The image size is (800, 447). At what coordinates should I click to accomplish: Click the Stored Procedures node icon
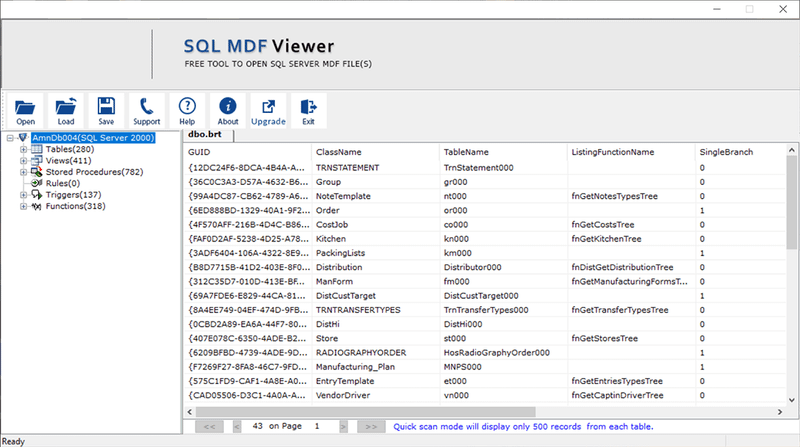pyautogui.click(x=37, y=172)
